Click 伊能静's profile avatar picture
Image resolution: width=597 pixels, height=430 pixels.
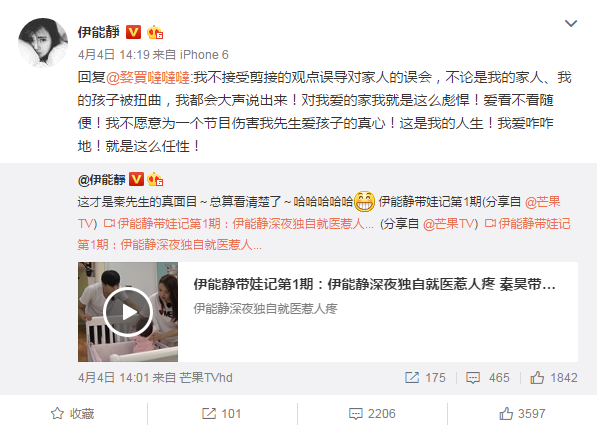(43, 43)
